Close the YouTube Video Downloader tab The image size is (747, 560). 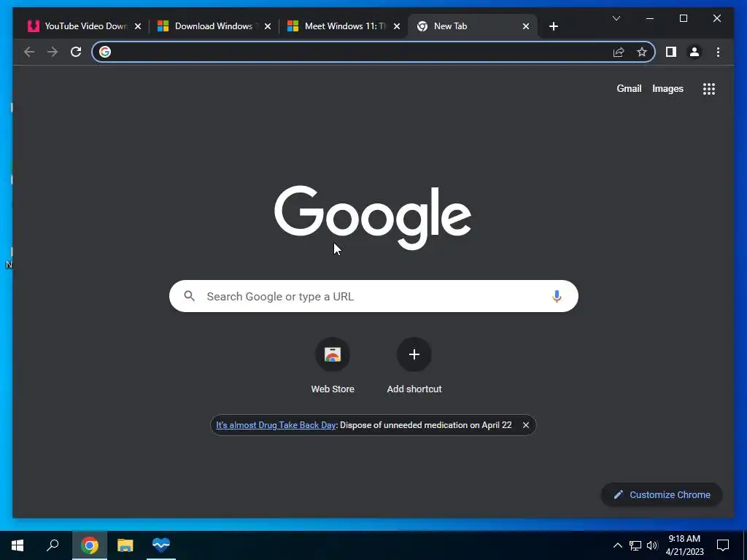[x=138, y=26]
